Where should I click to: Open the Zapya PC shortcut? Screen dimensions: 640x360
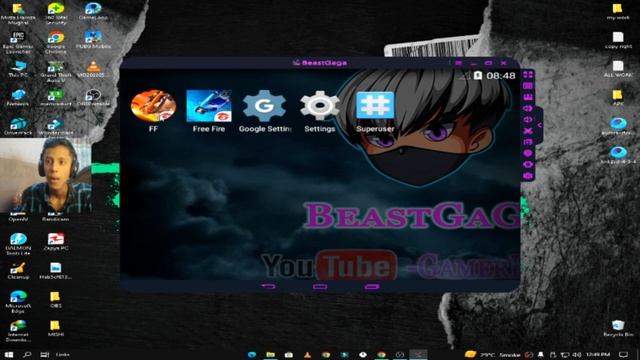pyautogui.click(x=56, y=242)
